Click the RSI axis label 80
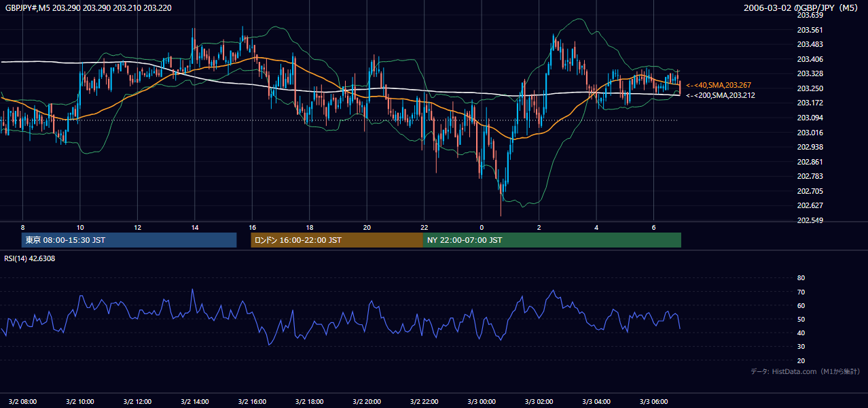The image size is (868, 408). (x=801, y=278)
